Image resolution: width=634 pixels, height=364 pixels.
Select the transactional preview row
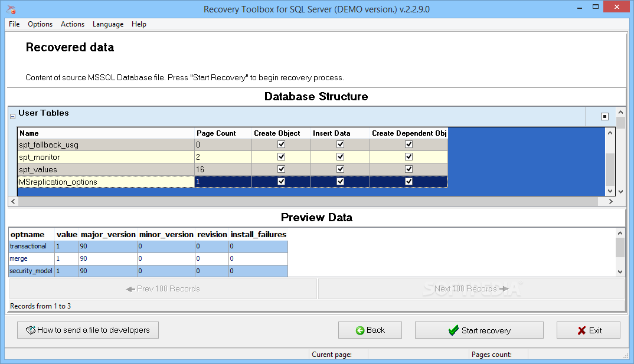148,246
